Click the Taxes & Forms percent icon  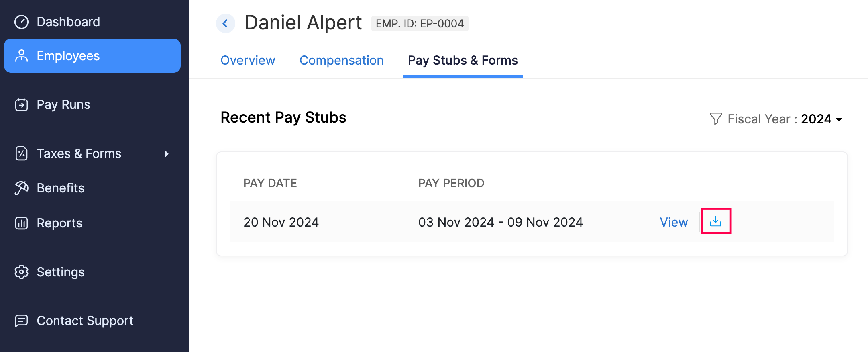[22, 153]
